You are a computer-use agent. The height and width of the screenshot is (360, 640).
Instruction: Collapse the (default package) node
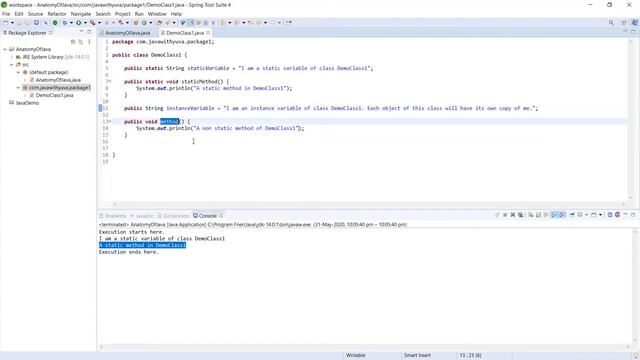pos(18,72)
